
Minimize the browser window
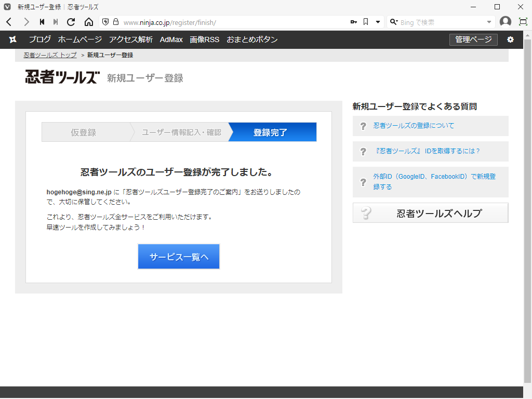pos(473,7)
